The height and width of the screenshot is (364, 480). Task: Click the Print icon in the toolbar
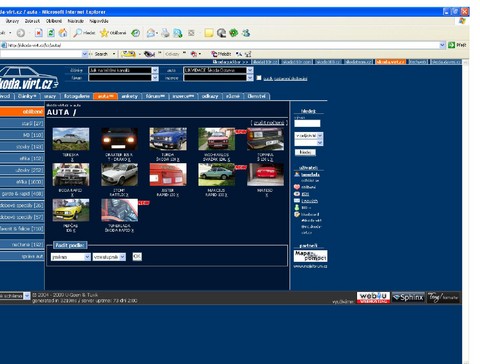(165, 33)
